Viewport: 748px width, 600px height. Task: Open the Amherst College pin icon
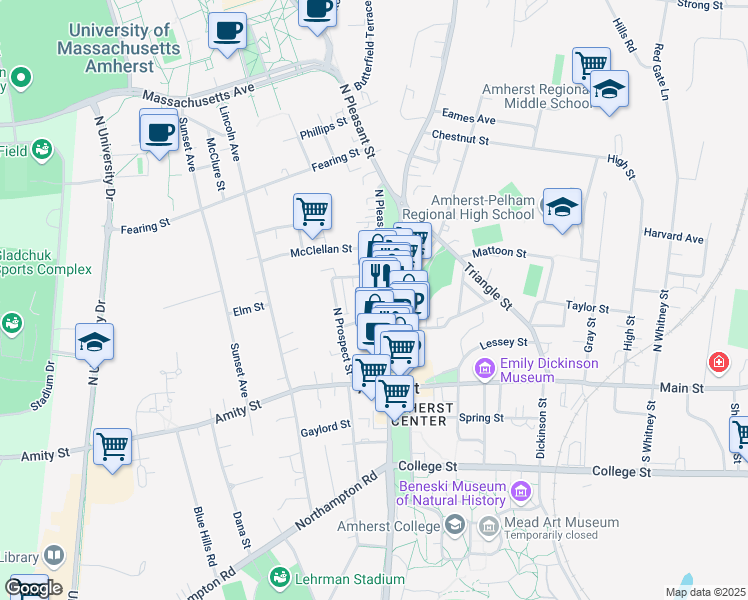pos(455,525)
